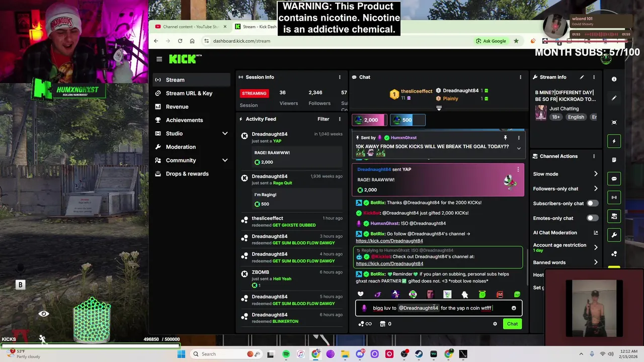Click the microphone icon in chat input
This screenshot has width=644, height=362.
(x=364, y=308)
